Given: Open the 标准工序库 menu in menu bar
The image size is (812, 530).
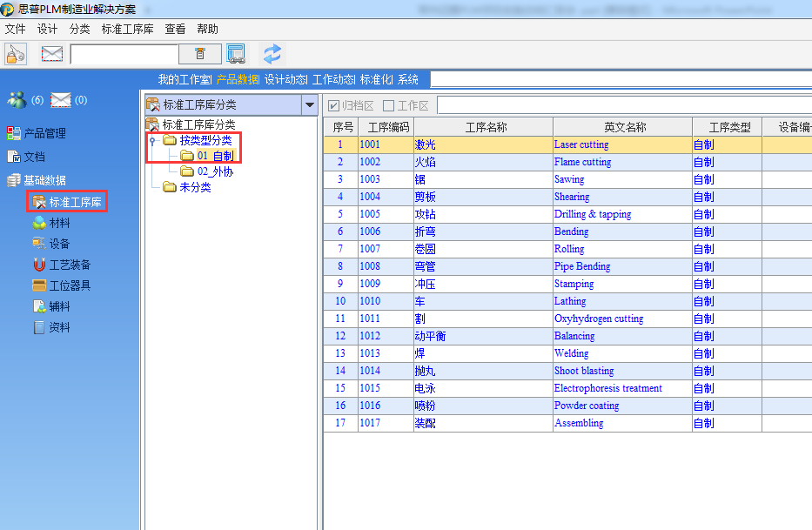Looking at the screenshot, I should 128,29.
